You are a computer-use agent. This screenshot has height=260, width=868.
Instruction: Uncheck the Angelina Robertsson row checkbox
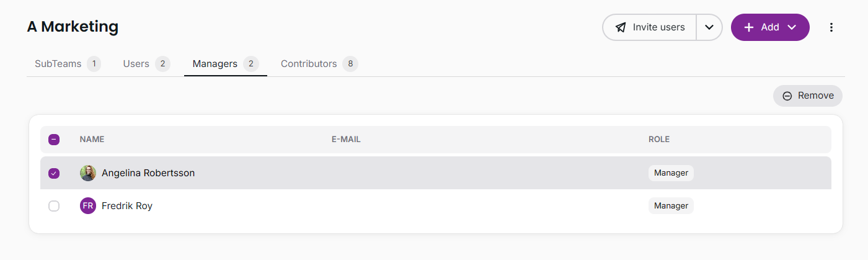(54, 173)
